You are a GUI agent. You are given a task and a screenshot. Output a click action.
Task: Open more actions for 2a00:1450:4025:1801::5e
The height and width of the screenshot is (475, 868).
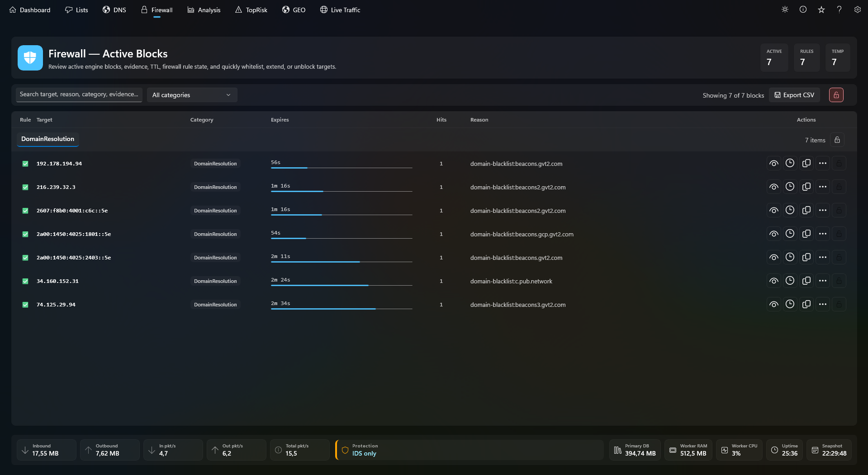823,234
